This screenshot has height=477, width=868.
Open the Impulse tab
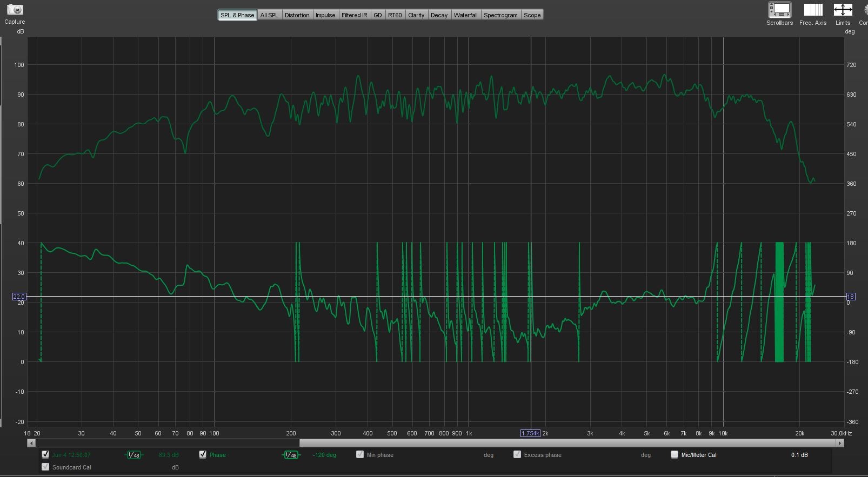pos(325,15)
